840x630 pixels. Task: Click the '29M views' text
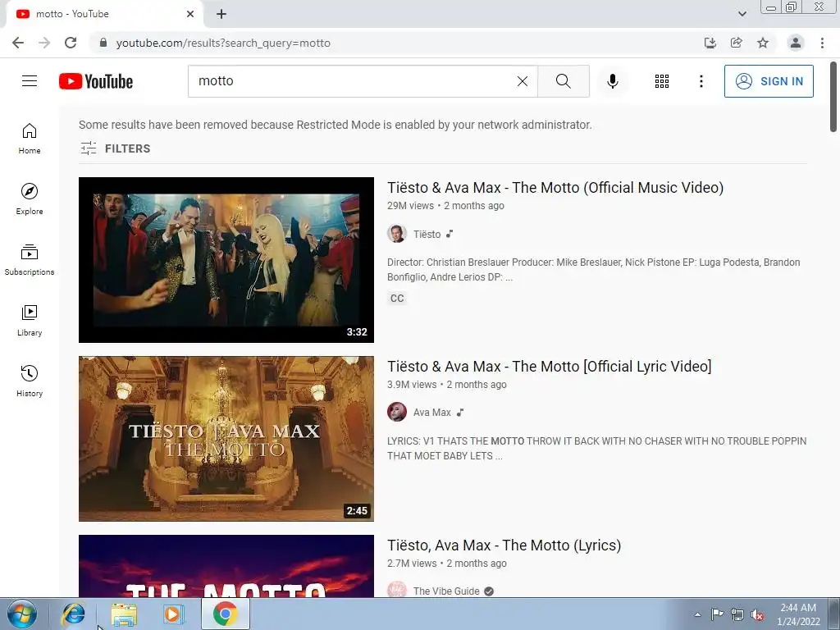410,206
